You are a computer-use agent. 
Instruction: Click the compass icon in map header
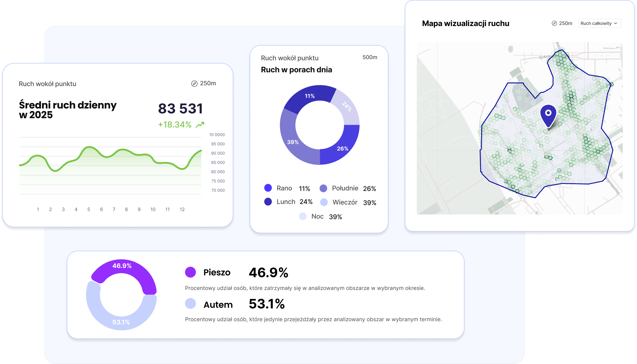(x=554, y=23)
